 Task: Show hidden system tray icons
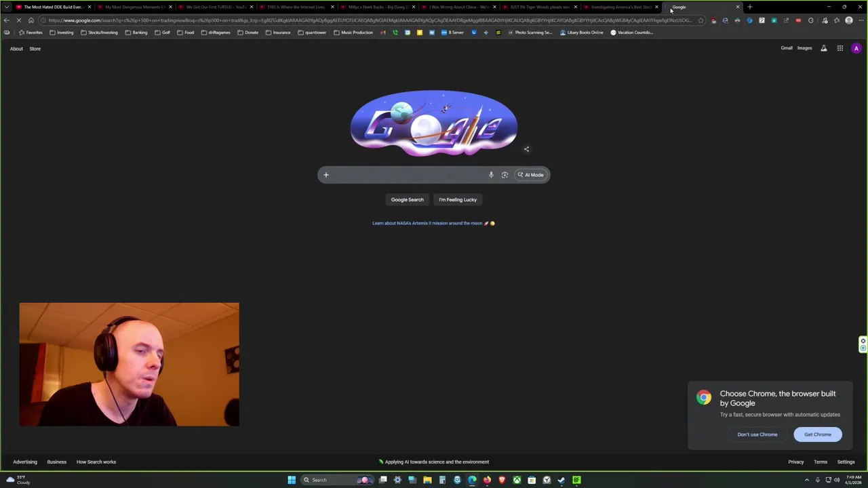(x=806, y=480)
